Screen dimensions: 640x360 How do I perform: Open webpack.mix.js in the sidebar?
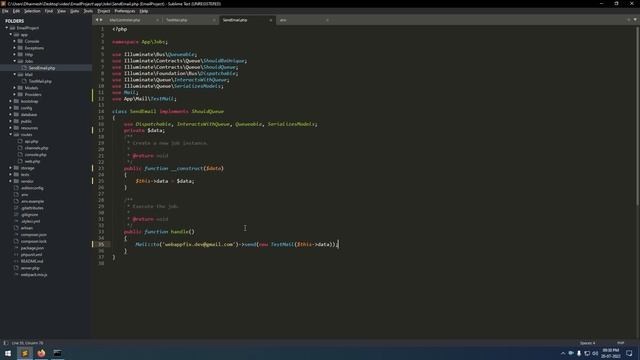34,275
